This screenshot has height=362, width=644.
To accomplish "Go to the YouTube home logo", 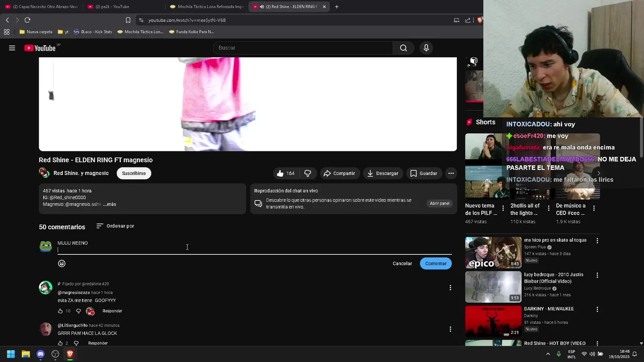I will (x=40, y=48).
